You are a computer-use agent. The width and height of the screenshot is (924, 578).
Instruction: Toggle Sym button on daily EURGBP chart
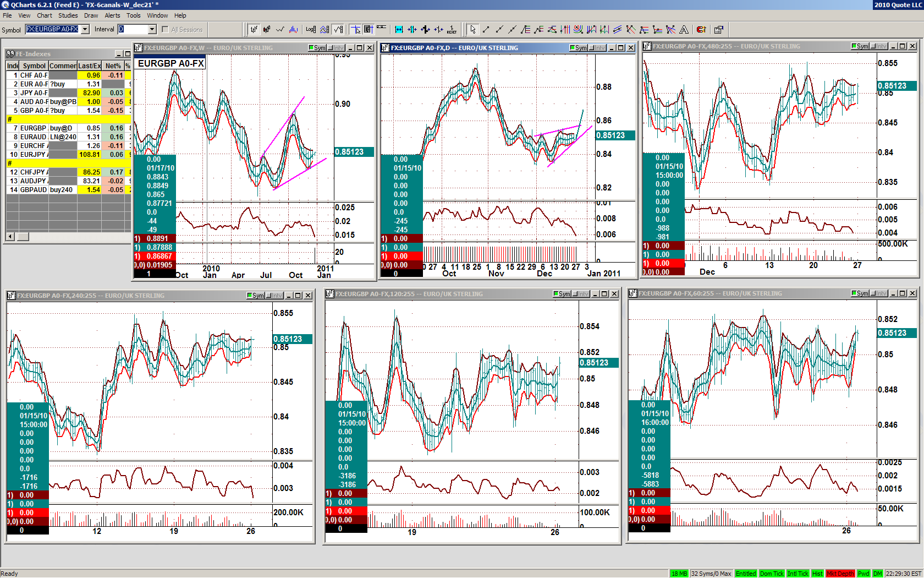(579, 48)
